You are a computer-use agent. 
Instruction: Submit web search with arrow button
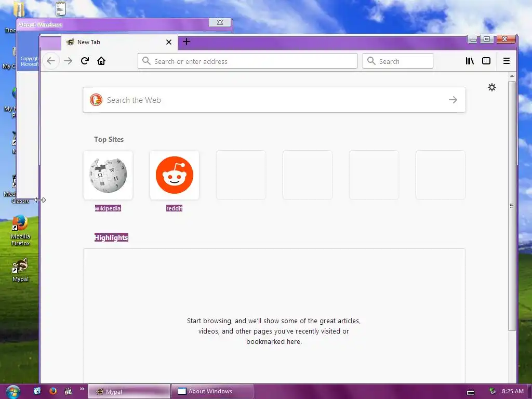[453, 100]
